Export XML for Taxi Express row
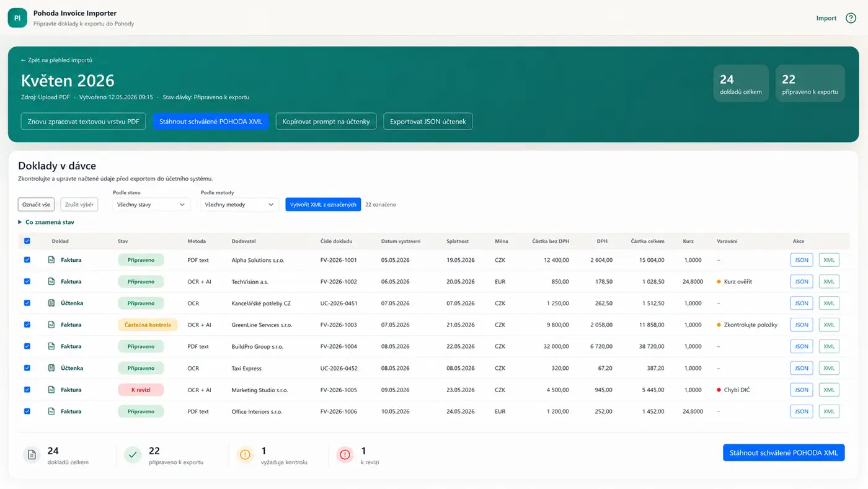 pyautogui.click(x=829, y=368)
